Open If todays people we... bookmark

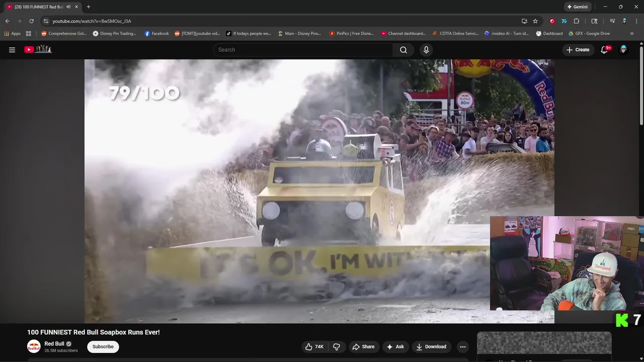click(249, 34)
